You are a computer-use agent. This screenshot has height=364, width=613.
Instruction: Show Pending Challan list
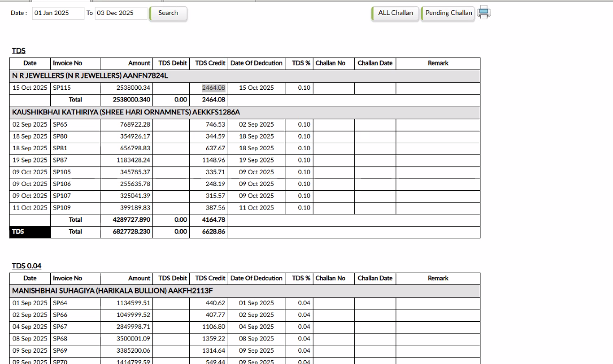[x=448, y=13]
